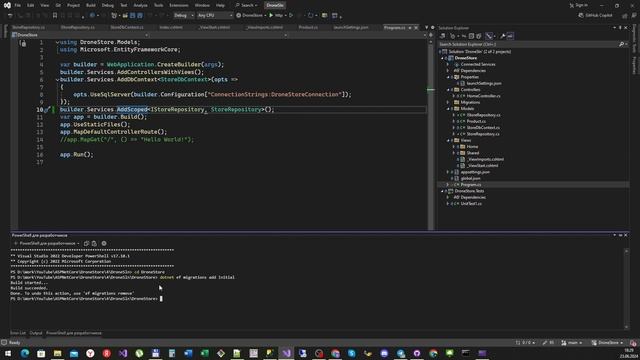Select UnitTest1.cs in Solution Explorer
This screenshot has width=640, height=360.
point(471,204)
